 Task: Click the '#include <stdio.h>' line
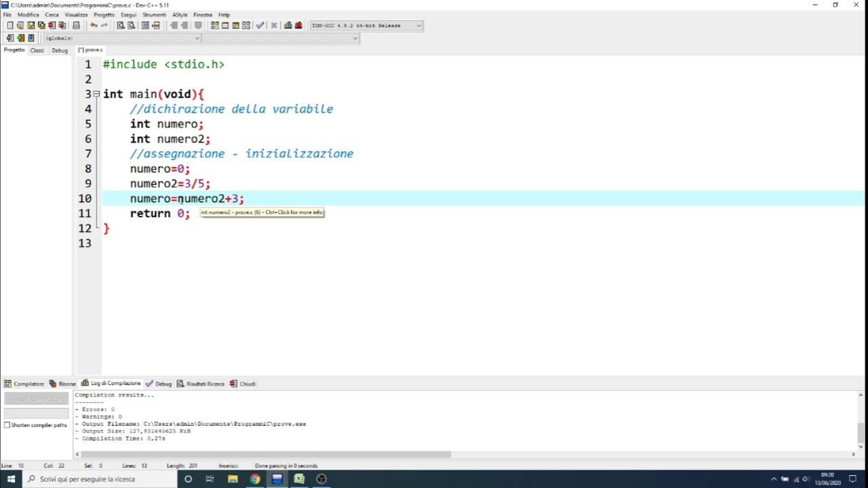tap(163, 64)
